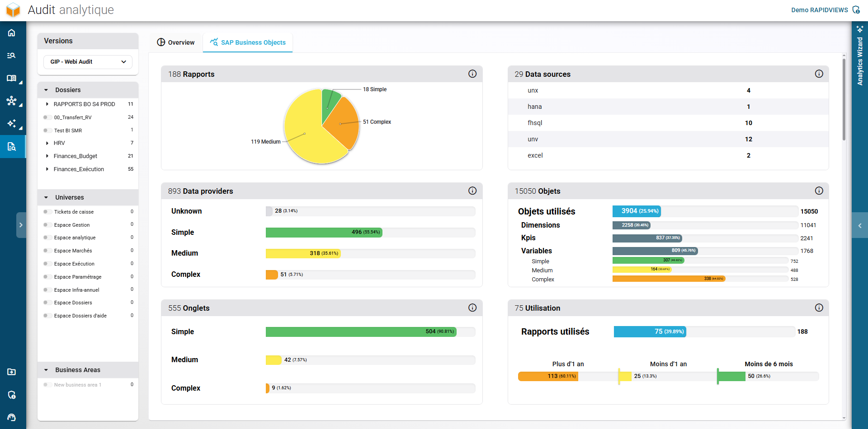Collapse the Universes section

(x=46, y=197)
